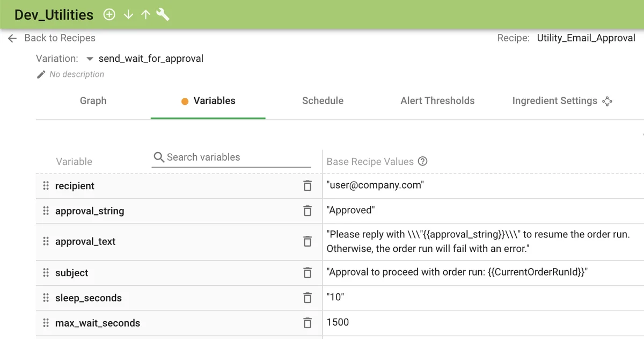The width and height of the screenshot is (644, 339).
Task: Edit the max_wait_seconds value 1500
Action: click(338, 322)
